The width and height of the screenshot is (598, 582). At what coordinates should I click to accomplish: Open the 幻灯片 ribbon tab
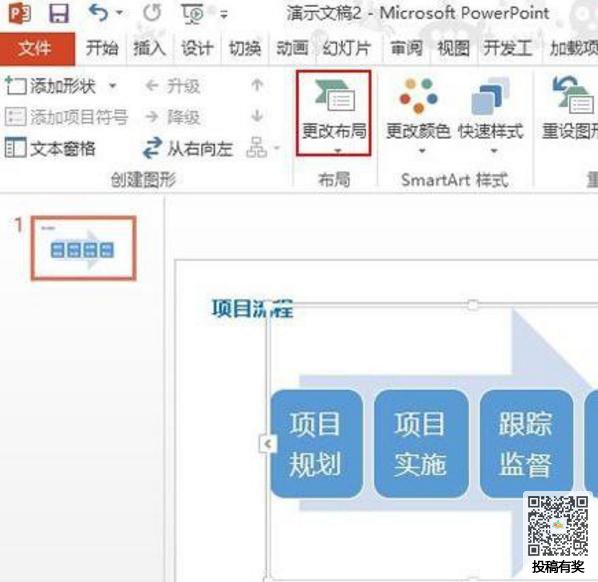point(346,48)
